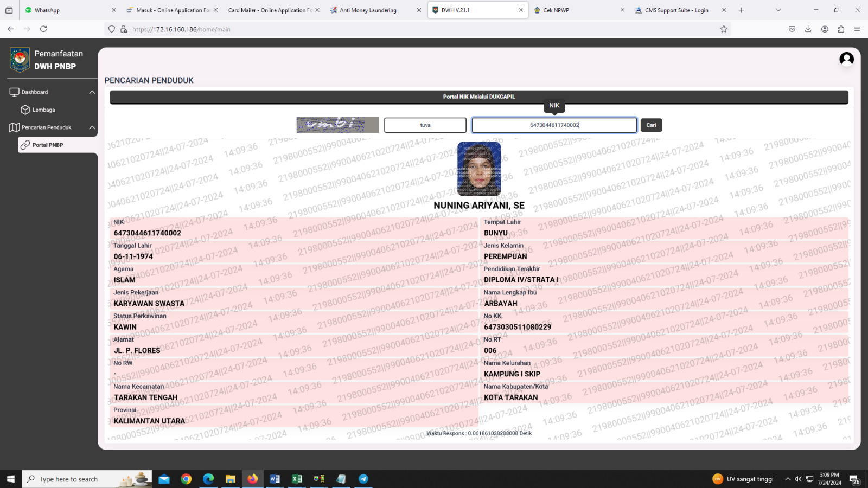
Task: Open the Firefox application menu
Action: (x=857, y=29)
